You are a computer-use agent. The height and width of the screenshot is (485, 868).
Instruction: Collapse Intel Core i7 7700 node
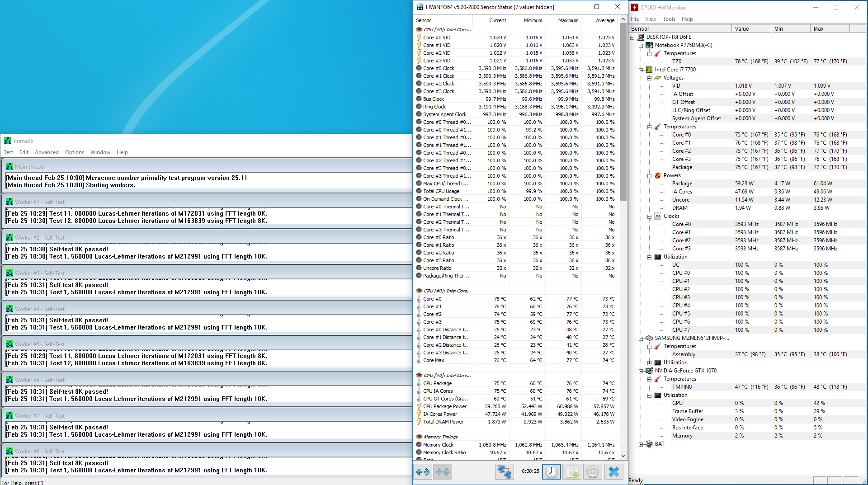[x=641, y=70]
